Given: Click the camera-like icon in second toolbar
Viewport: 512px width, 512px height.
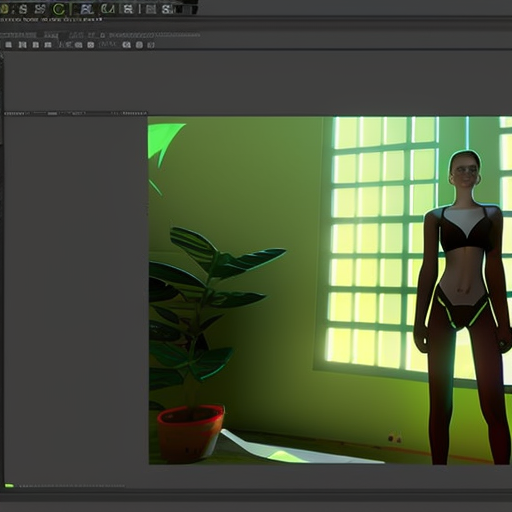Looking at the screenshot, I should [90, 45].
